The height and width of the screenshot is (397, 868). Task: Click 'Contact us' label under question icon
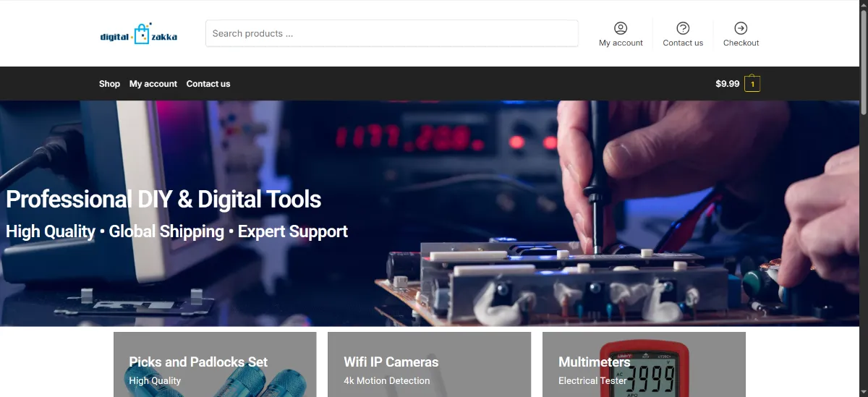pos(683,43)
